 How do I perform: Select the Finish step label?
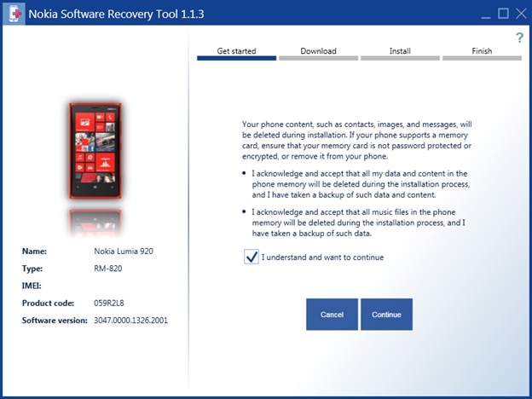coord(482,51)
